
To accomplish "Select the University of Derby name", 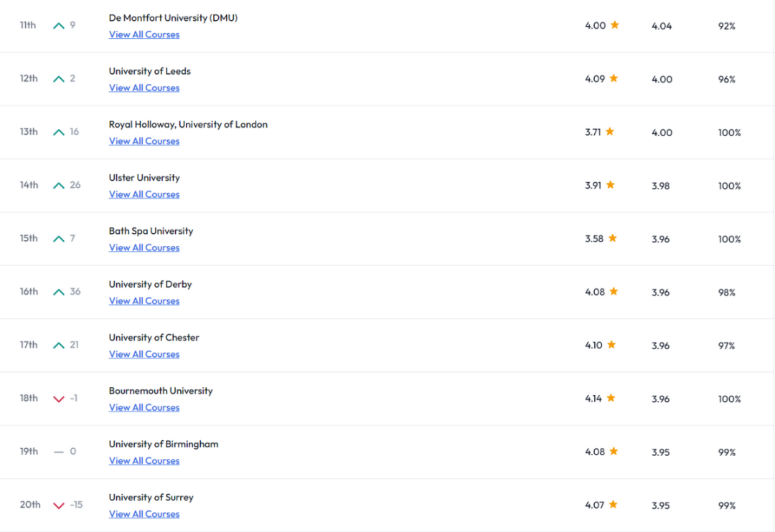I will [150, 285].
